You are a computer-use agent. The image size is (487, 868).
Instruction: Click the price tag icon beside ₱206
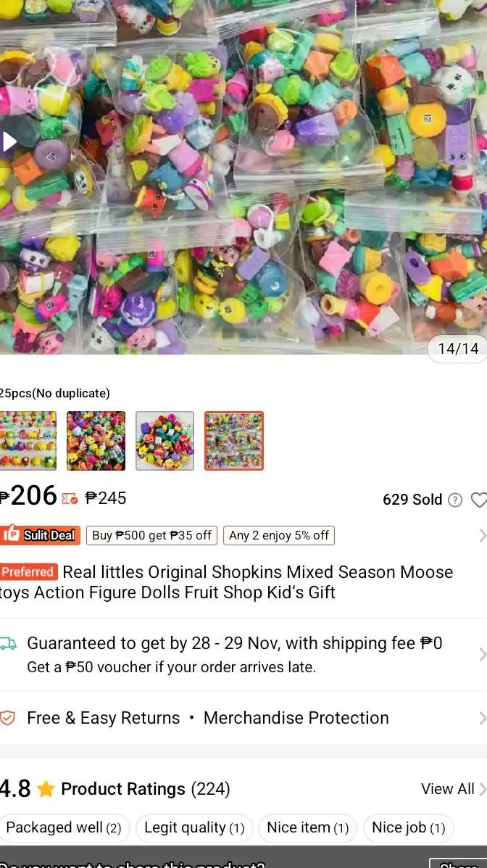tap(70, 499)
